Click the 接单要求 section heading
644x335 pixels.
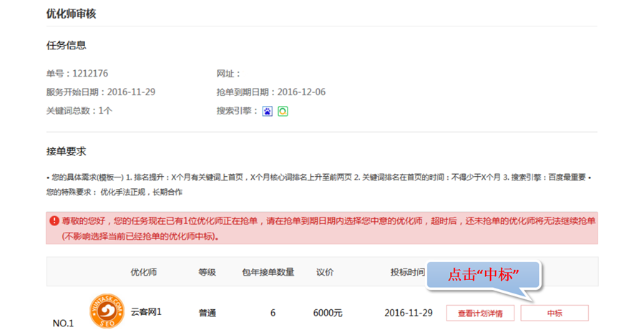[x=66, y=151]
